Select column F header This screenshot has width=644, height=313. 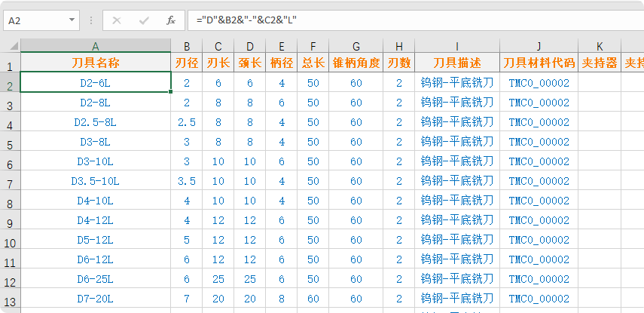pyautogui.click(x=313, y=46)
